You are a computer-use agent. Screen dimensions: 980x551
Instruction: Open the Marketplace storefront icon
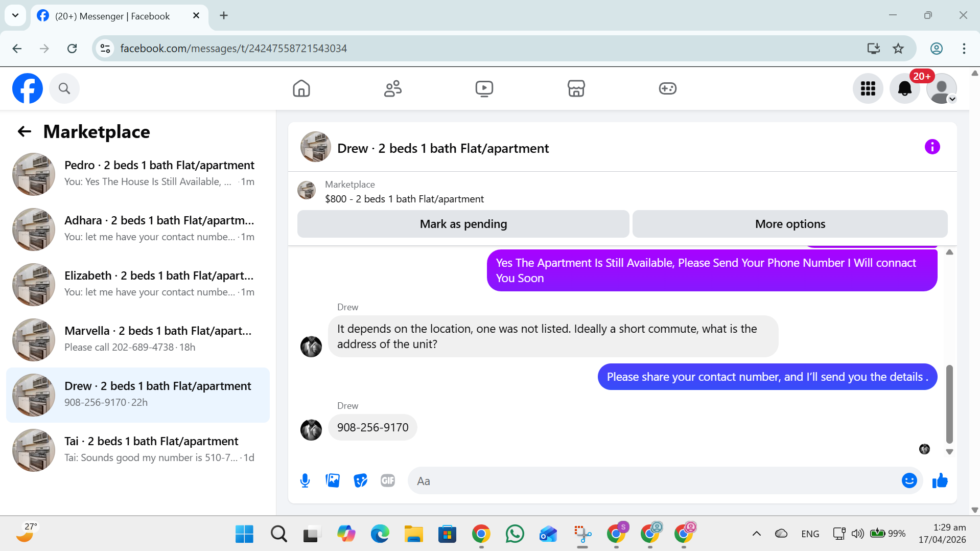(x=576, y=88)
